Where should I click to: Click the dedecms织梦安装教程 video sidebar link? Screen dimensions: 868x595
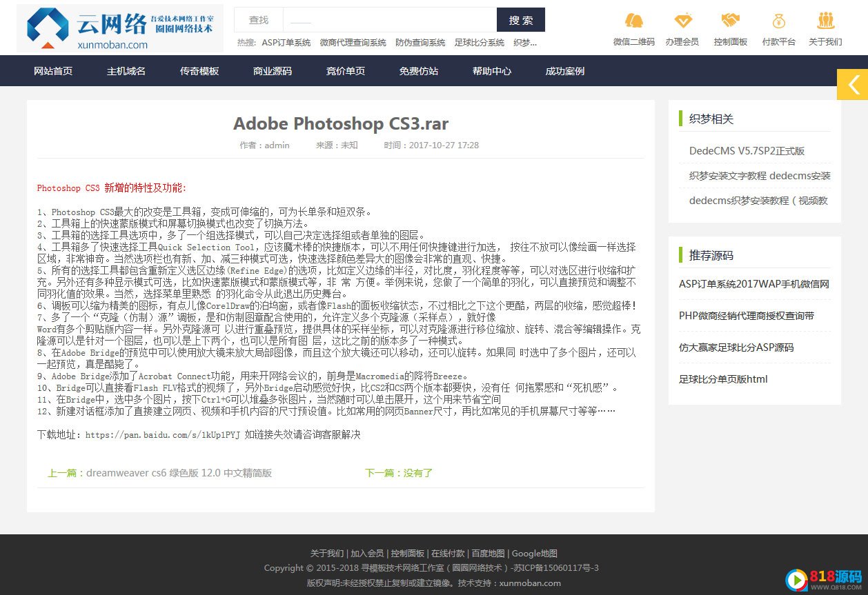tap(758, 201)
